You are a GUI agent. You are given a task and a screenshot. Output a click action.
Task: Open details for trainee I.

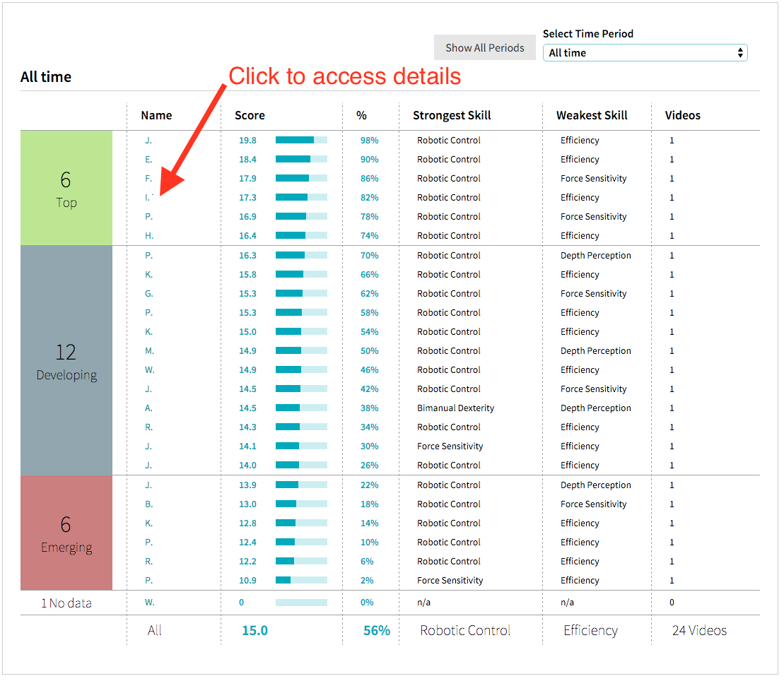148,198
